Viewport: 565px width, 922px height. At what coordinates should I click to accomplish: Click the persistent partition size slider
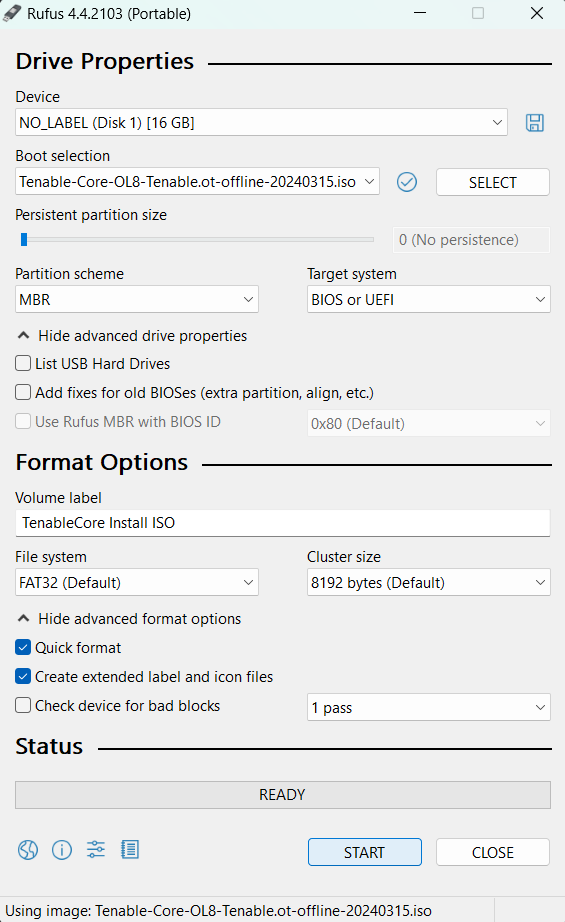click(195, 239)
